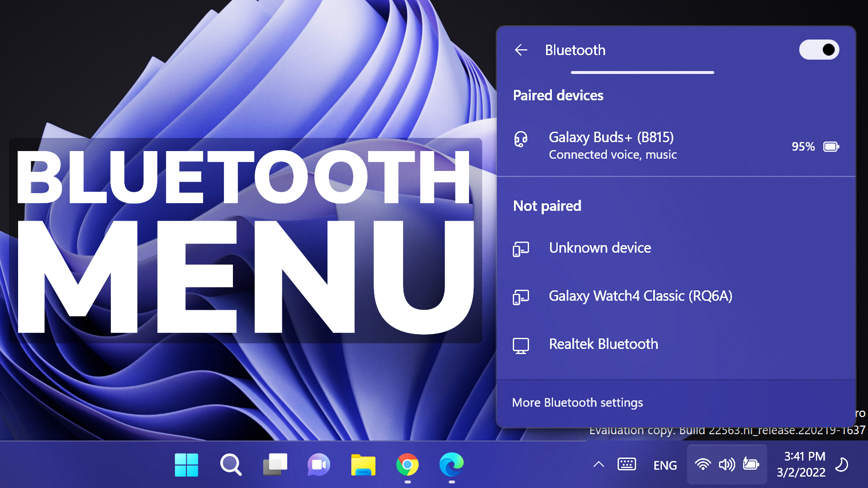
Task: Open Windows Search
Action: point(231,464)
